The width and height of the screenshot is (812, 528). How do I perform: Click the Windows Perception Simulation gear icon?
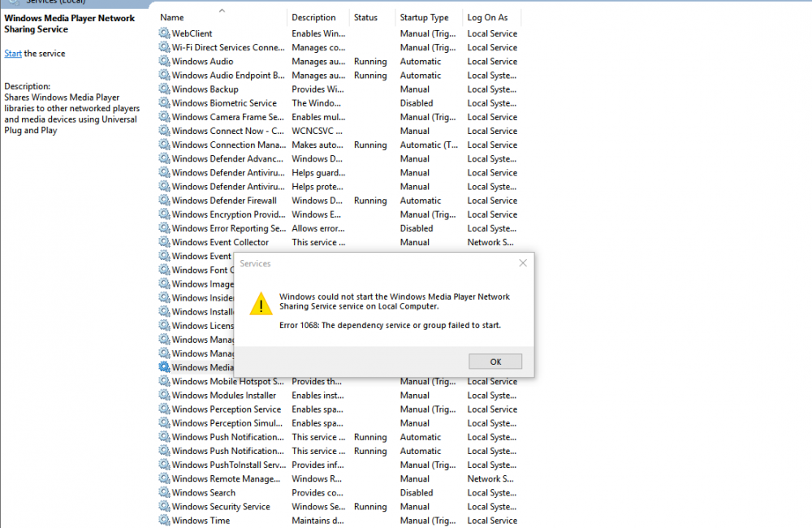(x=164, y=423)
